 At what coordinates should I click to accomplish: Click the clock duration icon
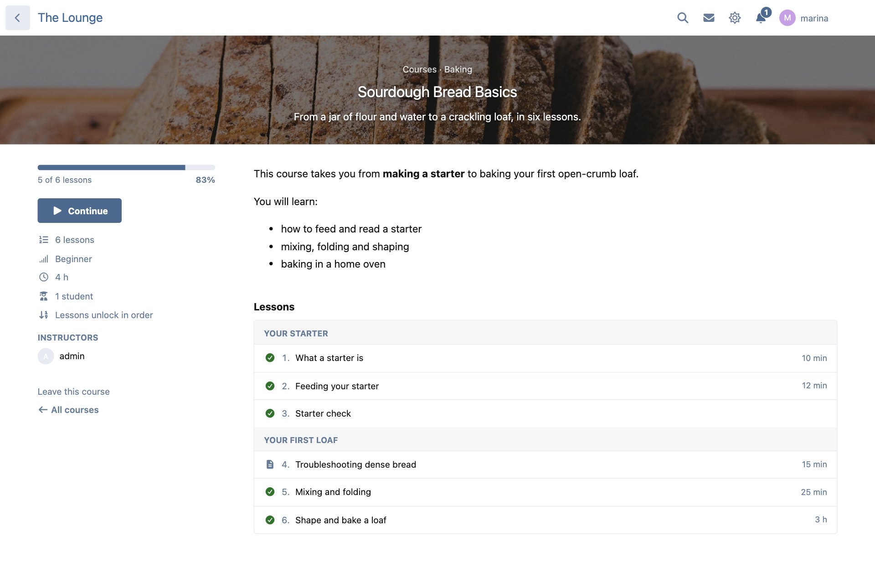(44, 277)
